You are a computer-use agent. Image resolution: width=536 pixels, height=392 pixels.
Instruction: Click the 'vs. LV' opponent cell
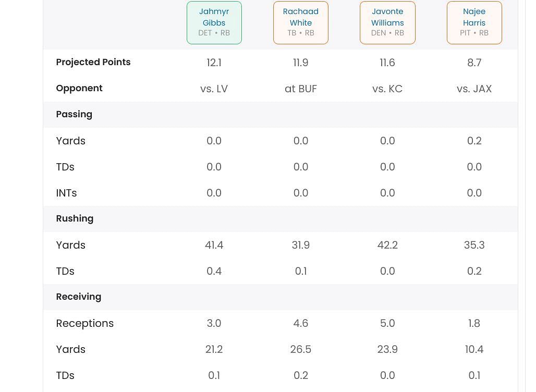(214, 89)
